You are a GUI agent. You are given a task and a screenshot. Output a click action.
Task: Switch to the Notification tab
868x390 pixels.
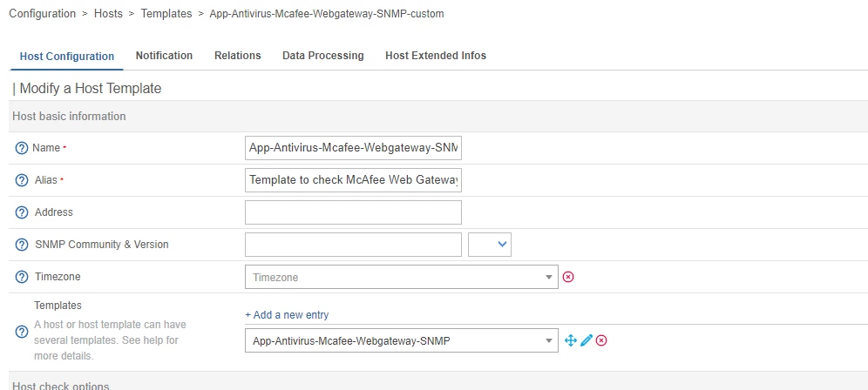click(164, 56)
